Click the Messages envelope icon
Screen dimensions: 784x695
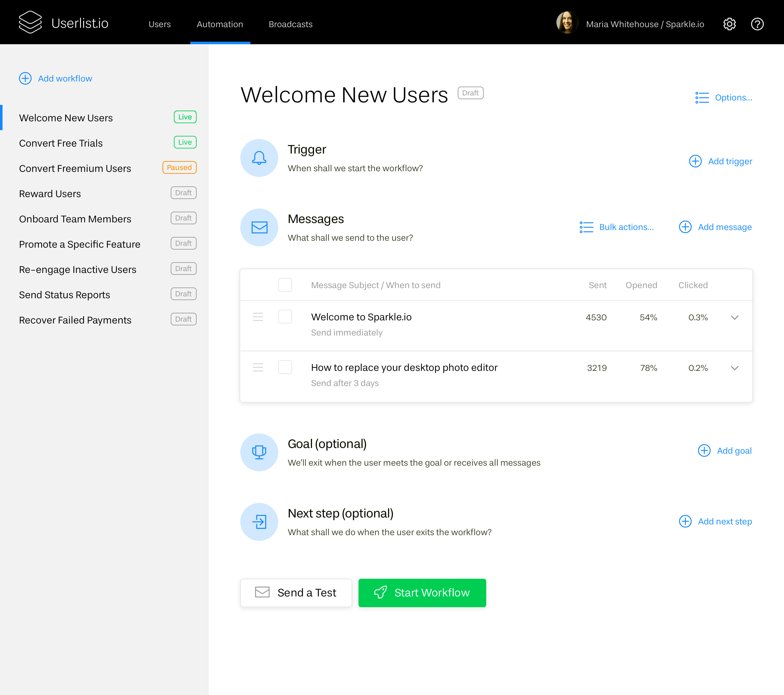(259, 227)
